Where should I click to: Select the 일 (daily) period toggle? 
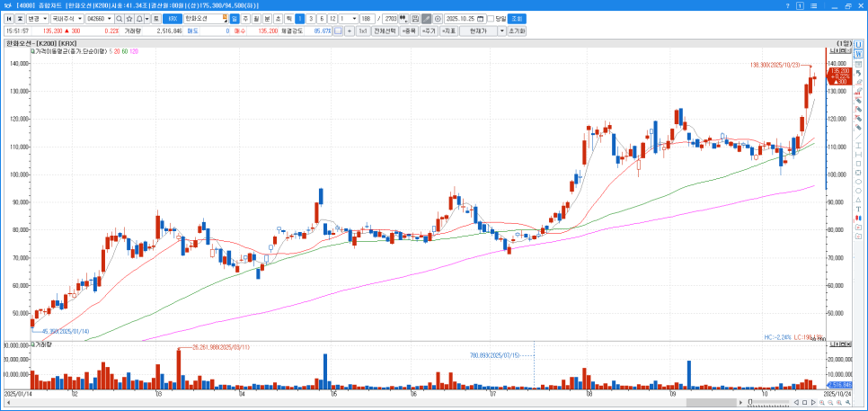click(x=235, y=18)
